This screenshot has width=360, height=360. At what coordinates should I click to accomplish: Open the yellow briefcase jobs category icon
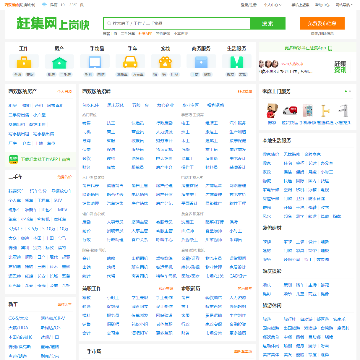click(x=24, y=62)
